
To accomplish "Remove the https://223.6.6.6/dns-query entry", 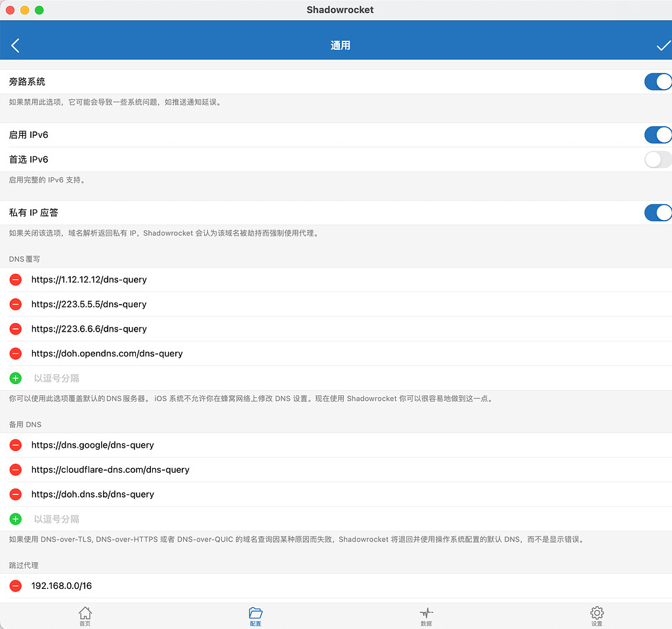I will [x=16, y=329].
